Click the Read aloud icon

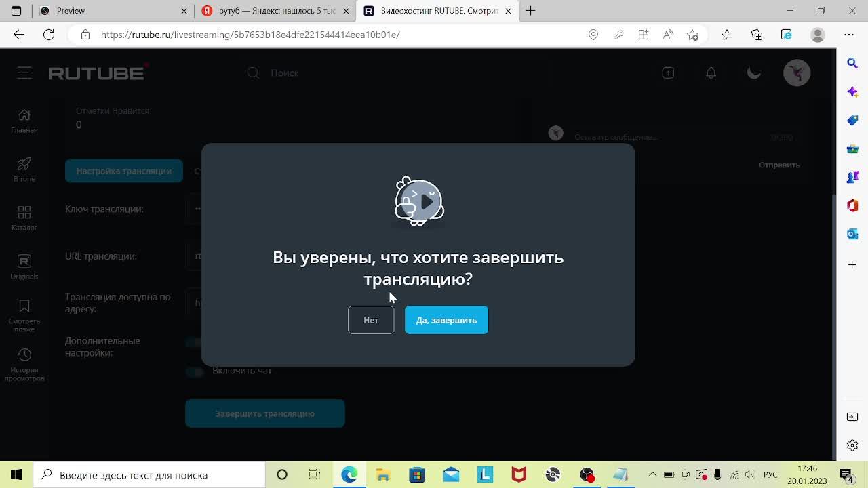[x=668, y=35]
